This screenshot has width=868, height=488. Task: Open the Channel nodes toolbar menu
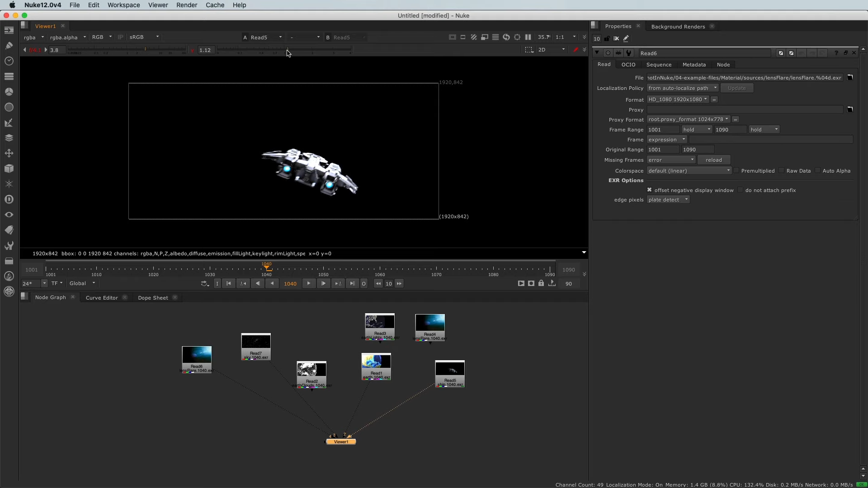pos(9,76)
